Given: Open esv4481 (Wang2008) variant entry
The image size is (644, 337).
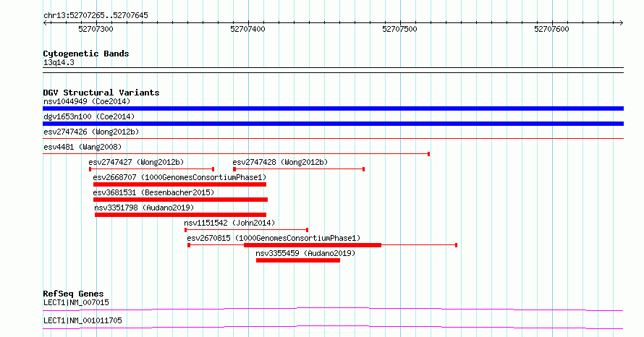Looking at the screenshot, I should click(82, 147).
